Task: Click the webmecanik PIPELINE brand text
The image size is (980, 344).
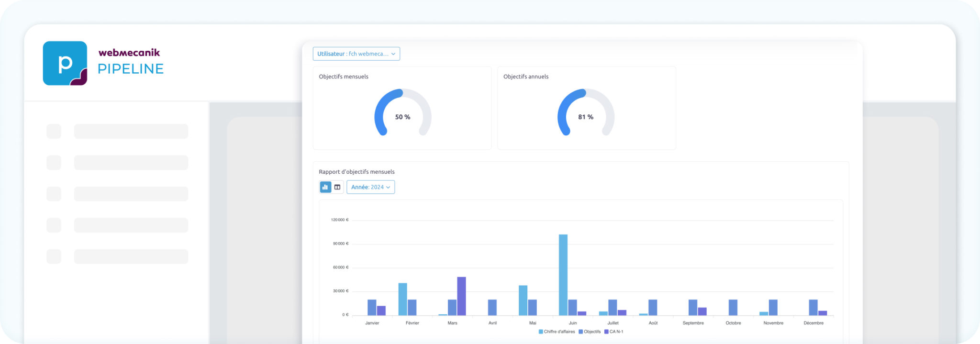Action: point(130,62)
